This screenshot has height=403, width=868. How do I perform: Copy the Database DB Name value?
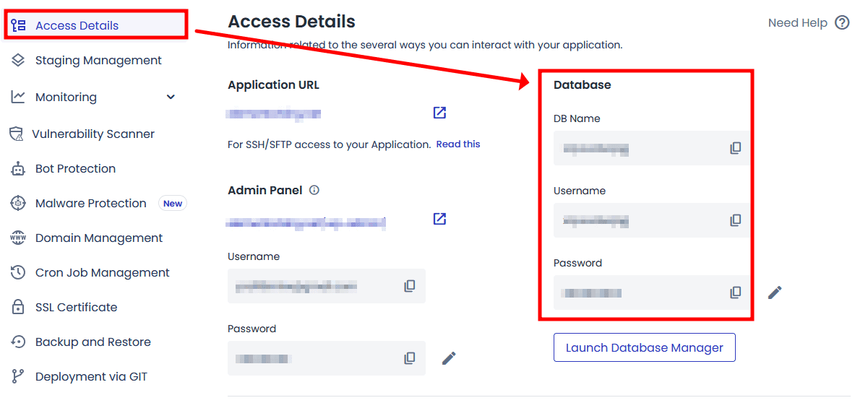pos(735,148)
